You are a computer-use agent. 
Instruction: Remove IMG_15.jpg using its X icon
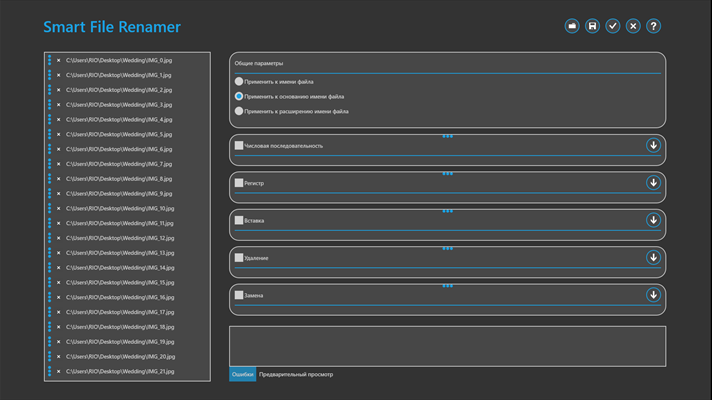pyautogui.click(x=59, y=282)
